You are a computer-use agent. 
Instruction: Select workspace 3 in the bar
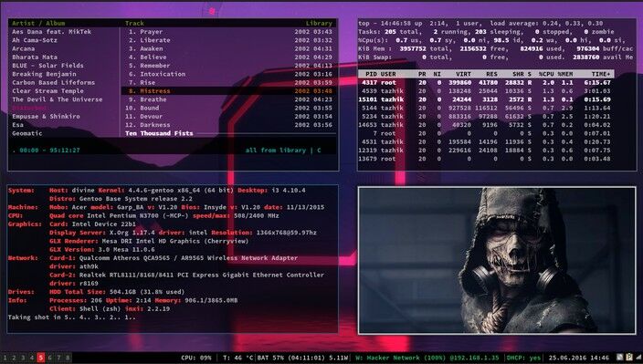tap(23, 358)
